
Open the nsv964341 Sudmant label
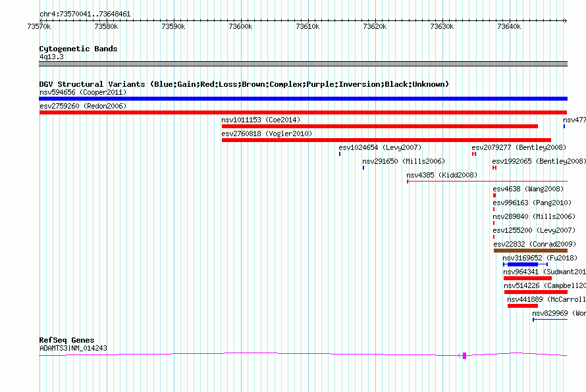click(x=545, y=272)
